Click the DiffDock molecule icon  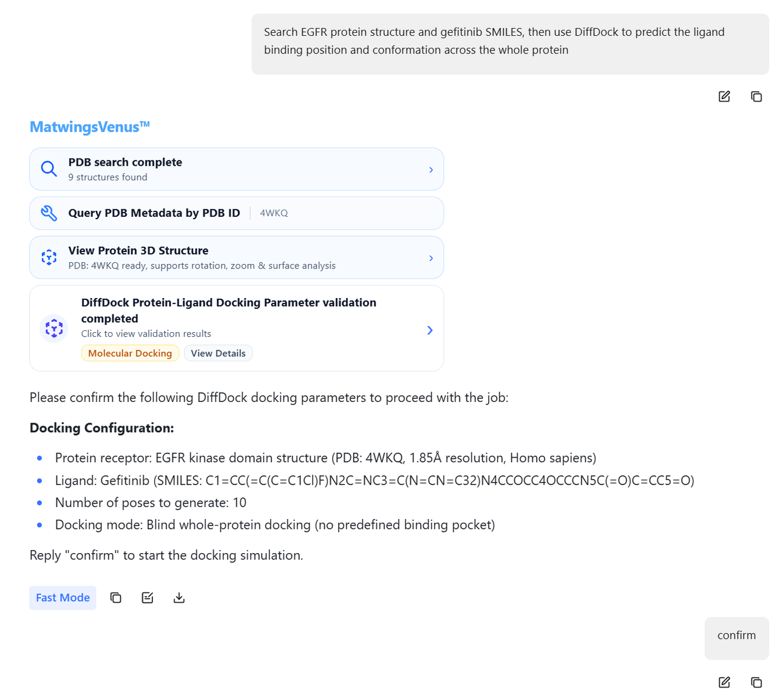[54, 328]
